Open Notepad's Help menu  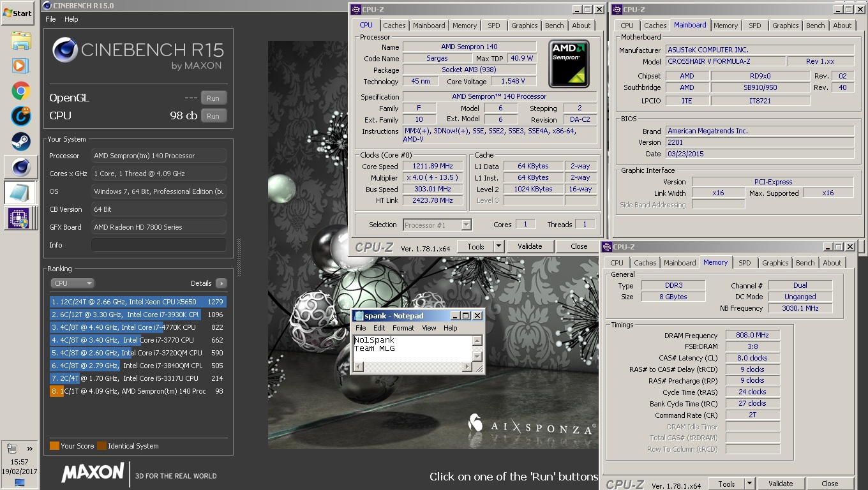451,328
